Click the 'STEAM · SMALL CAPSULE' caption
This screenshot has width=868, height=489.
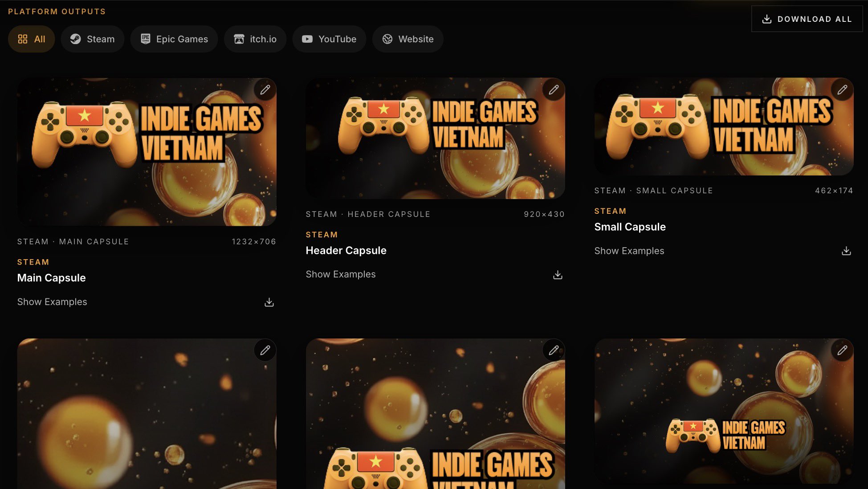tap(653, 191)
